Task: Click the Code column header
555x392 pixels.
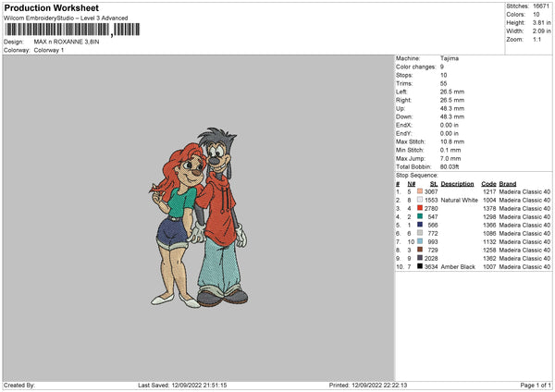Action: 489,183
